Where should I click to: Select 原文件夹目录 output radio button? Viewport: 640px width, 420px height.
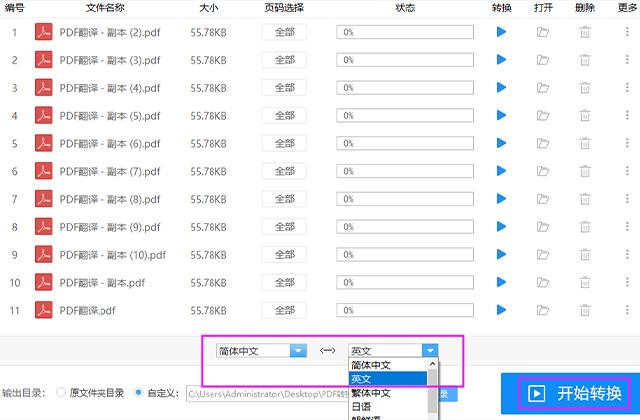(60, 393)
